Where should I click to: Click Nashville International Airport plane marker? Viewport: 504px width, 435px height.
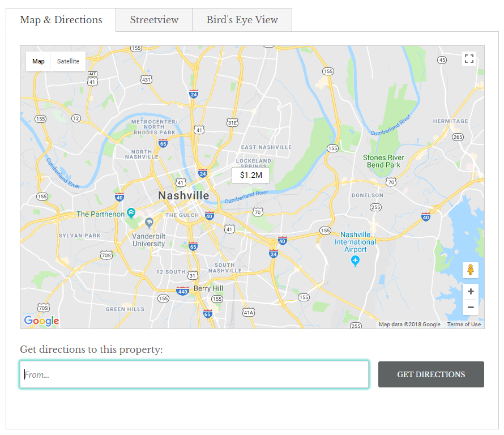coord(355,261)
